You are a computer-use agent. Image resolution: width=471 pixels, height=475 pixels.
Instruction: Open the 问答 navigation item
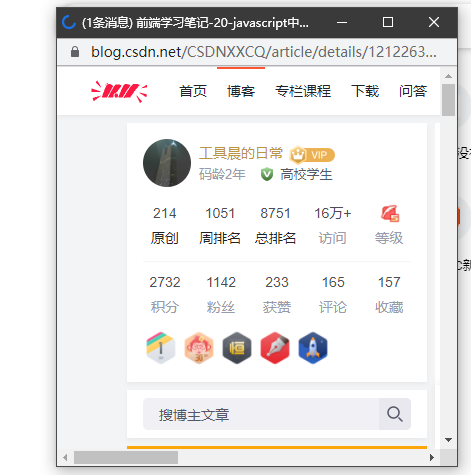(413, 91)
